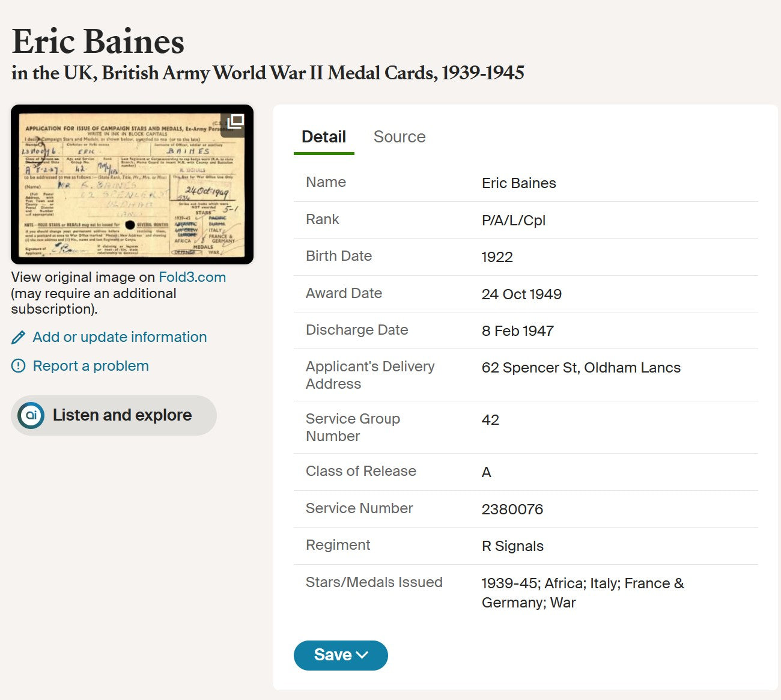Click the 'Rank' field label
781x700 pixels.
point(323,219)
